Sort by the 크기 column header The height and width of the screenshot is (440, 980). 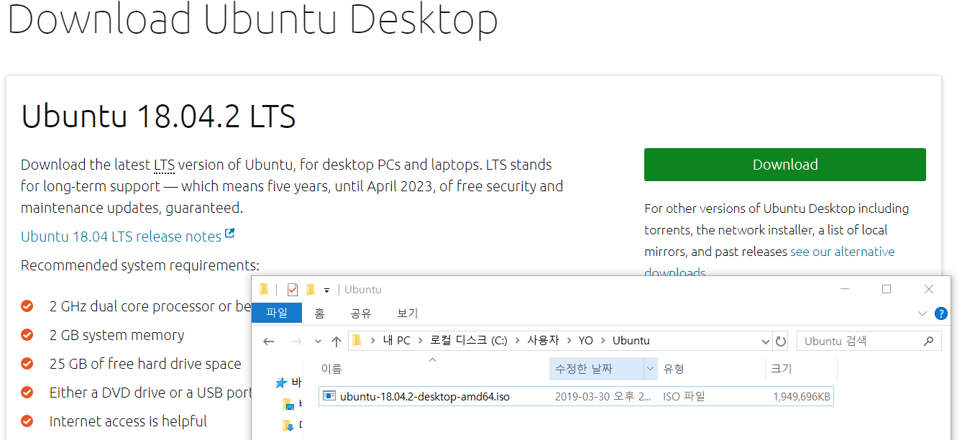click(x=800, y=369)
